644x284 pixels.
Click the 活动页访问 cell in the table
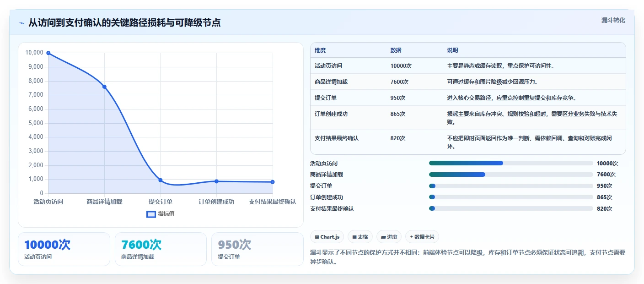[x=329, y=66]
